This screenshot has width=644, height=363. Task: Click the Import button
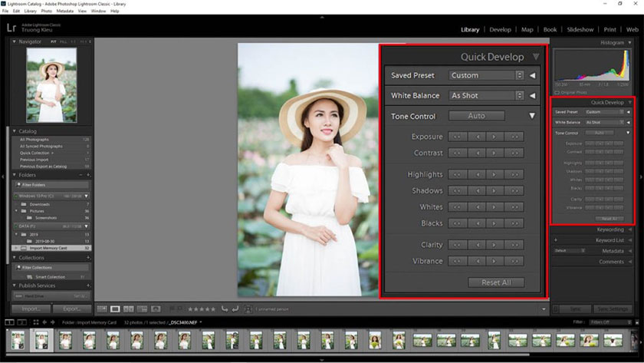(x=31, y=309)
